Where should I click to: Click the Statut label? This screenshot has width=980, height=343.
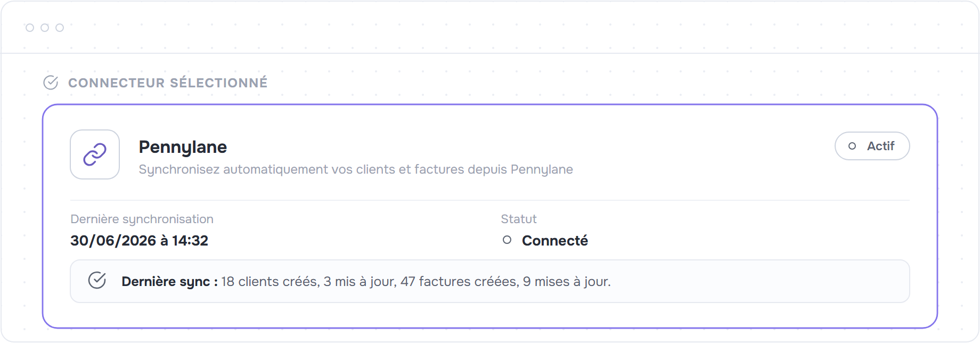[x=519, y=219]
